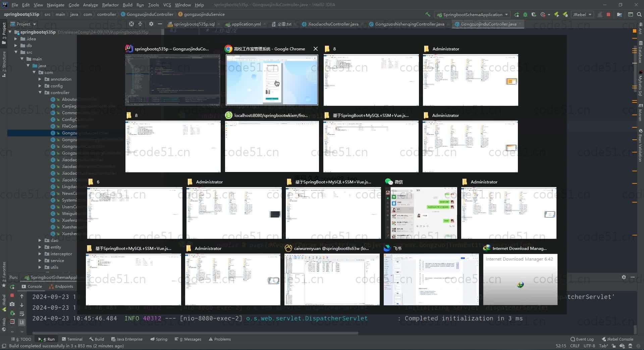Image resolution: width=644 pixels, height=350 pixels.
Task: Toggle the 1: Project tool window stripe
Action: click(4, 33)
